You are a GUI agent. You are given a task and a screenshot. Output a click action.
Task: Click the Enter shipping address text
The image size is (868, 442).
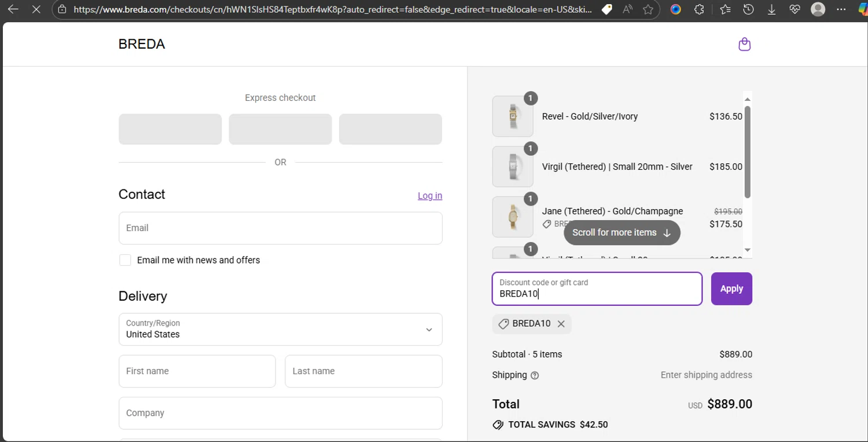(707, 375)
